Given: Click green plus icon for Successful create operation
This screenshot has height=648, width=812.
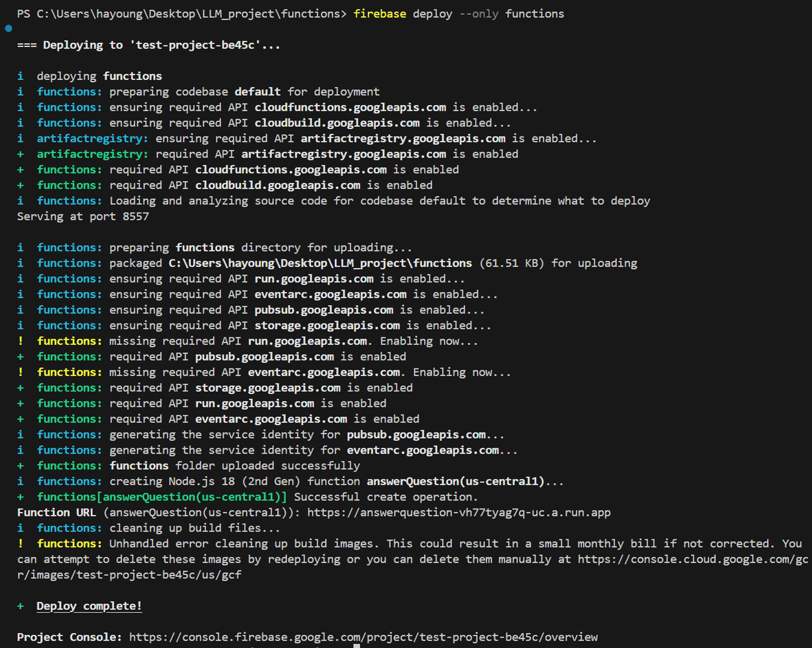Looking at the screenshot, I should (x=20, y=497).
